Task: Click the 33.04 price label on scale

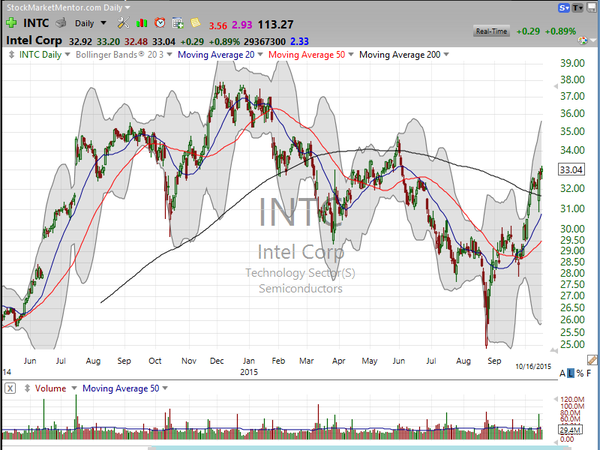Action: tap(571, 170)
